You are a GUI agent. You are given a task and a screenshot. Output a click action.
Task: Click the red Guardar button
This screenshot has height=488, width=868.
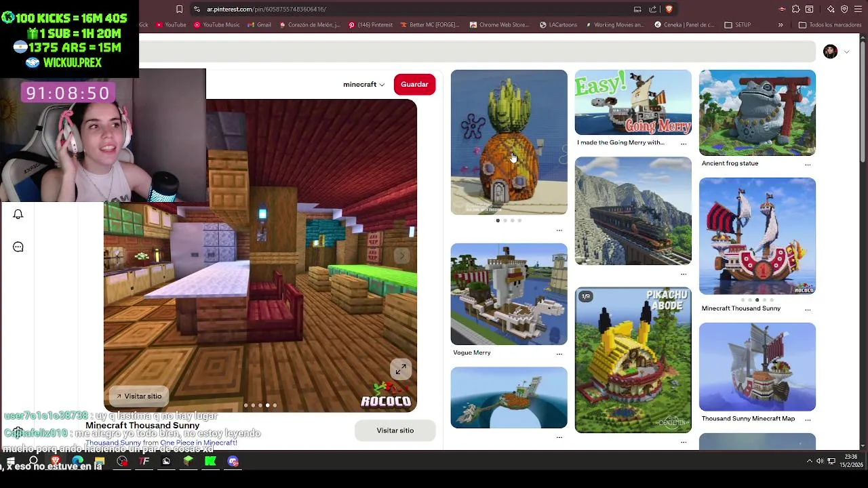(414, 85)
